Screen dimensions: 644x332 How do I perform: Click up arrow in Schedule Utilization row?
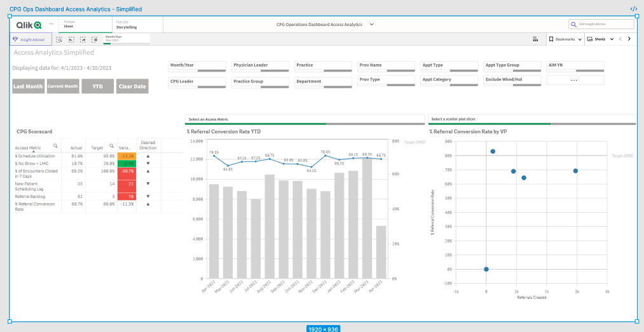[148, 156]
